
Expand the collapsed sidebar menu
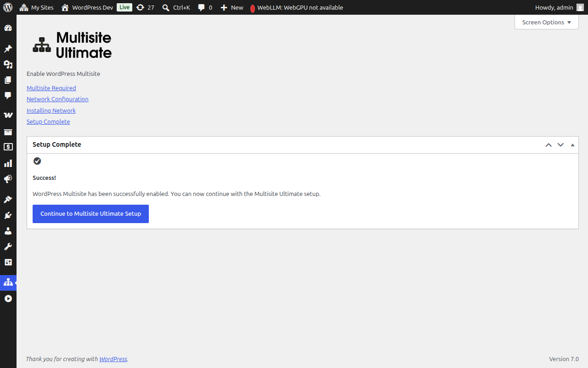tap(8, 299)
